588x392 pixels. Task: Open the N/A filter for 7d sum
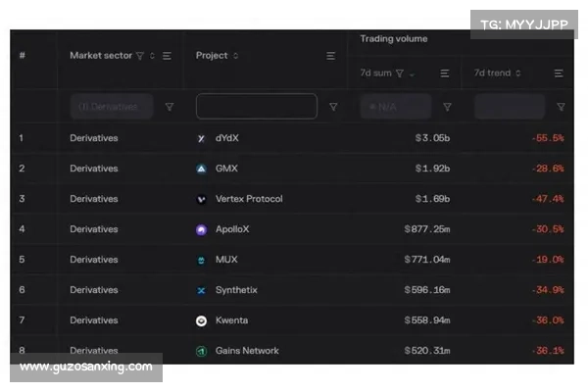396,107
